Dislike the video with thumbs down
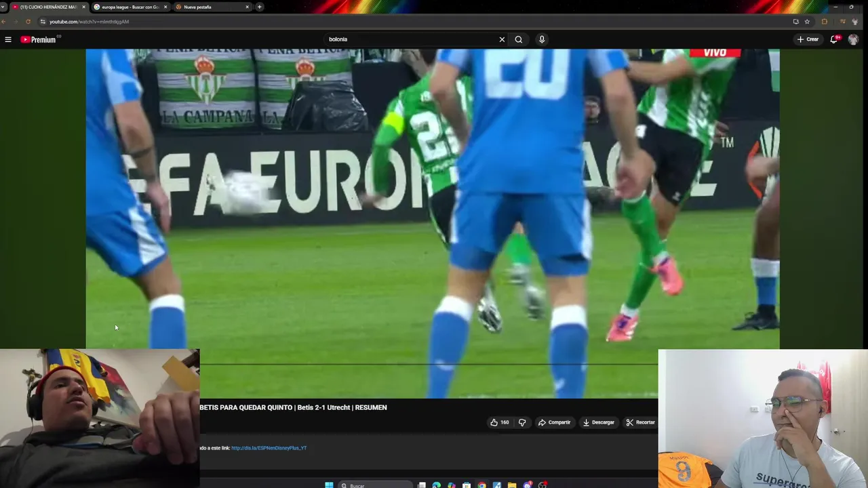Screen dimensions: 868x488 click(x=522, y=422)
